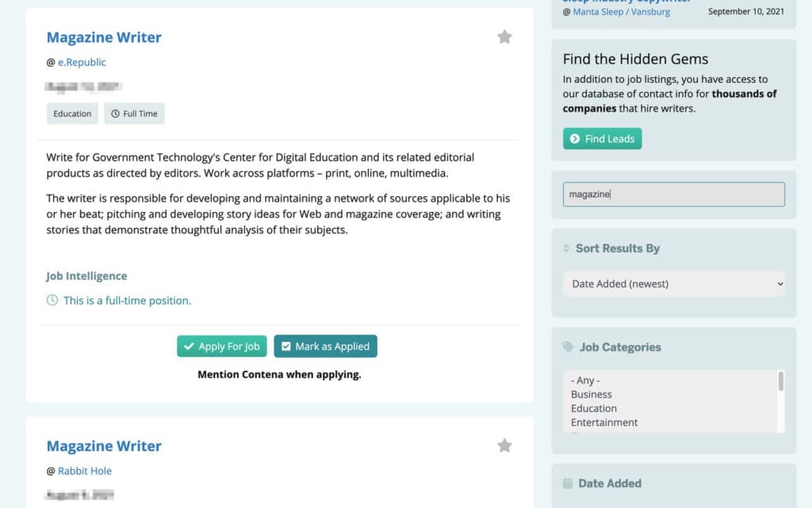This screenshot has width=812, height=508.
Task: Click the up-down arrows icon by Sort Results By
Action: coord(566,248)
